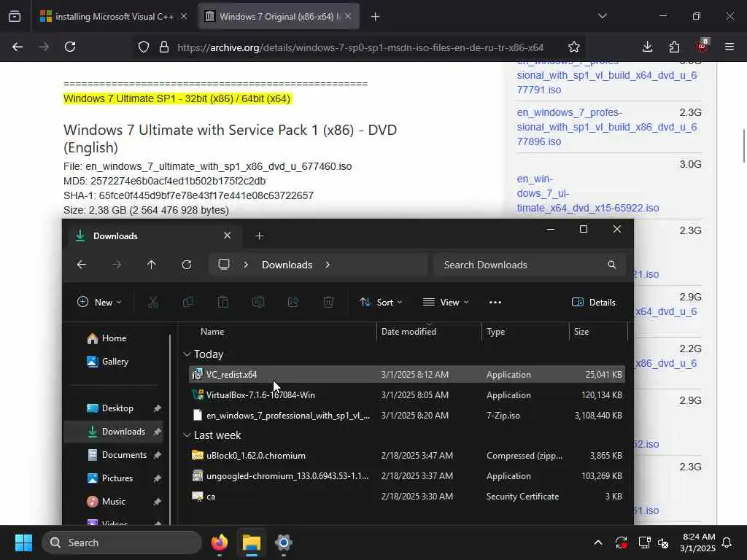Select uBlock0_1.62.0.chromium zip file

click(407, 456)
